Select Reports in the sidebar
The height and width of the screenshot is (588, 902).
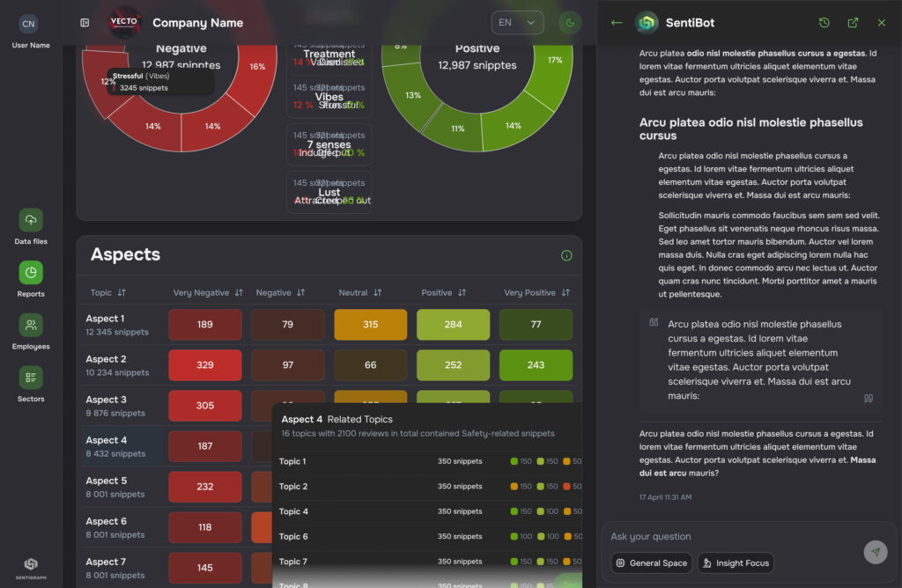31,273
